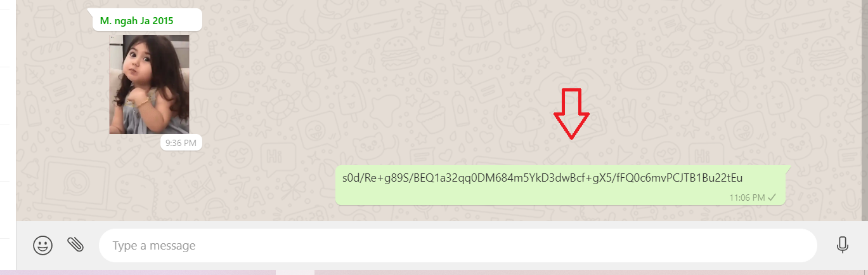Focus the Type a message field

tap(458, 245)
